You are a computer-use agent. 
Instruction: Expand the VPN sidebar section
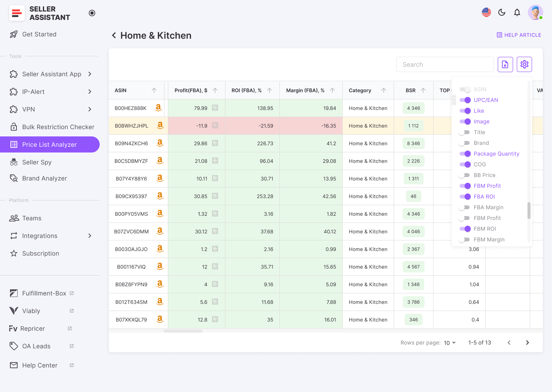[28, 109]
